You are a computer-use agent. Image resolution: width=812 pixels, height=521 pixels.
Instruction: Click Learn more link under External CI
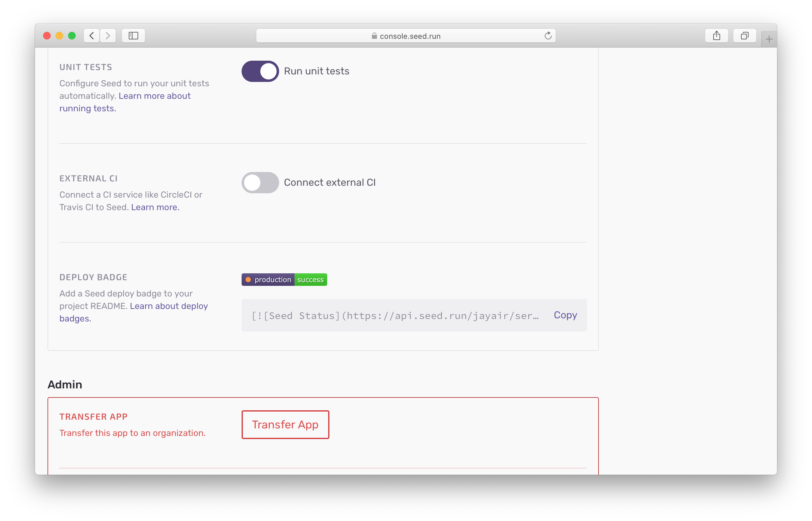(154, 207)
